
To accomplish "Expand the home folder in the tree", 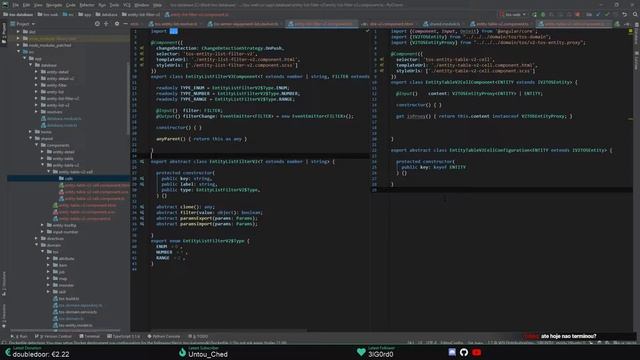I will point(31,131).
